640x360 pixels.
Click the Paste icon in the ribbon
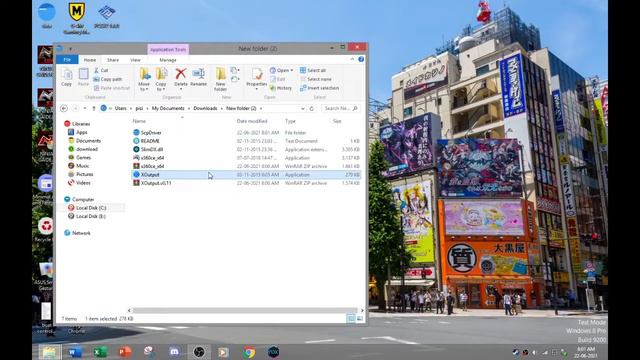pos(83,77)
